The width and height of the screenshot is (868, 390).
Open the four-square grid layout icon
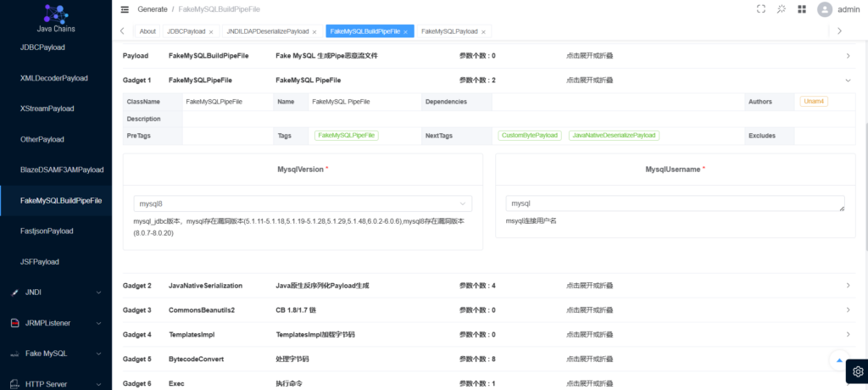tap(802, 9)
